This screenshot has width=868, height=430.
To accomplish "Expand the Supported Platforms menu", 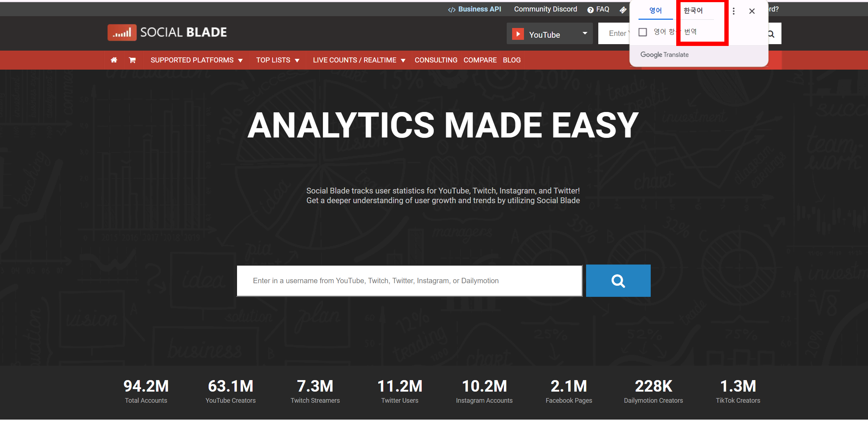I will [x=196, y=60].
